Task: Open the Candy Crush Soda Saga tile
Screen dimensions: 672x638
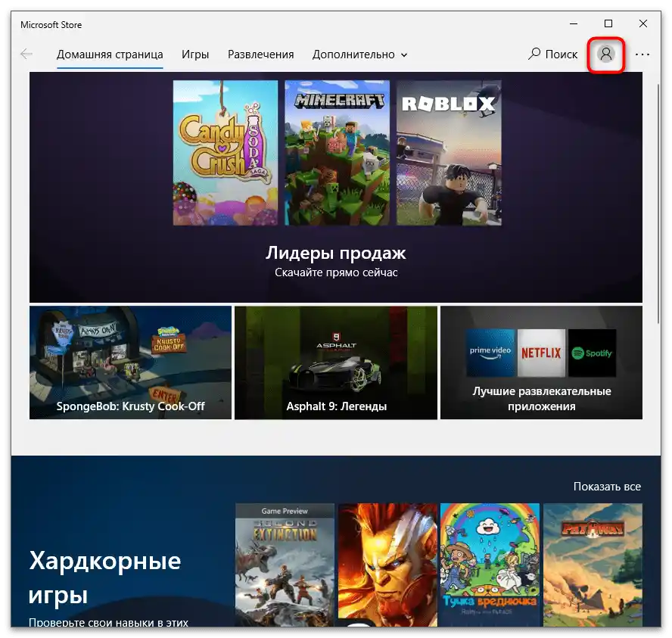Action: tap(225, 153)
